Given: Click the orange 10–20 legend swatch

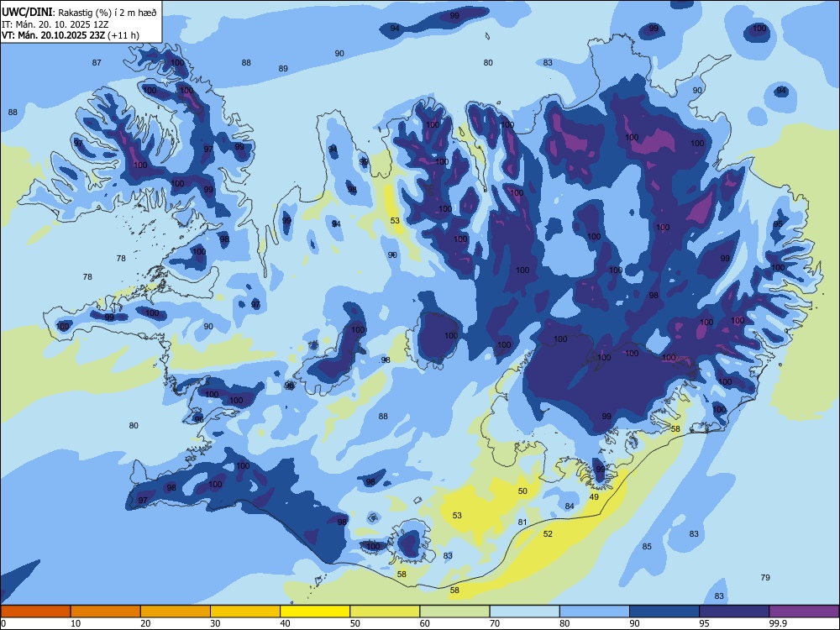Looking at the screenshot, I should coord(106,612).
